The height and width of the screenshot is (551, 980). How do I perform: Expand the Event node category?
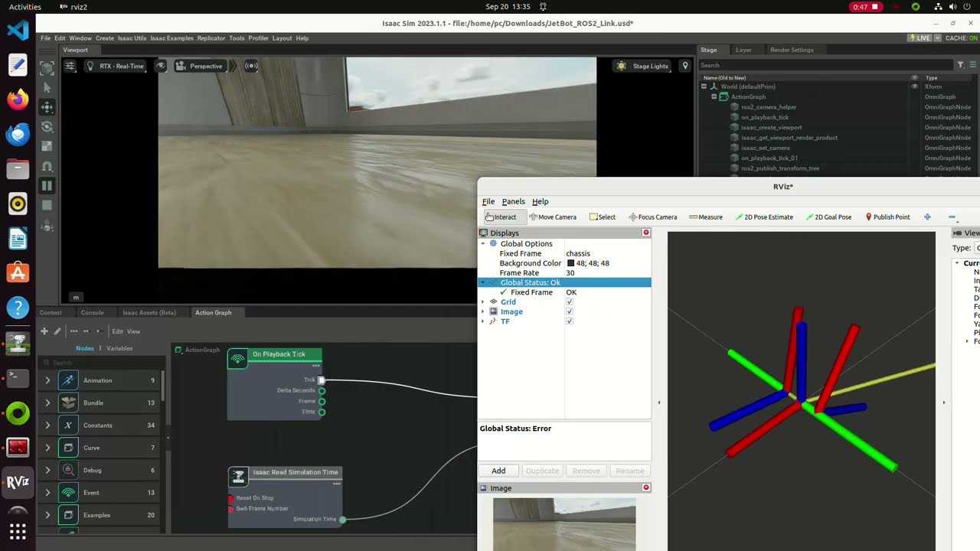(47, 492)
